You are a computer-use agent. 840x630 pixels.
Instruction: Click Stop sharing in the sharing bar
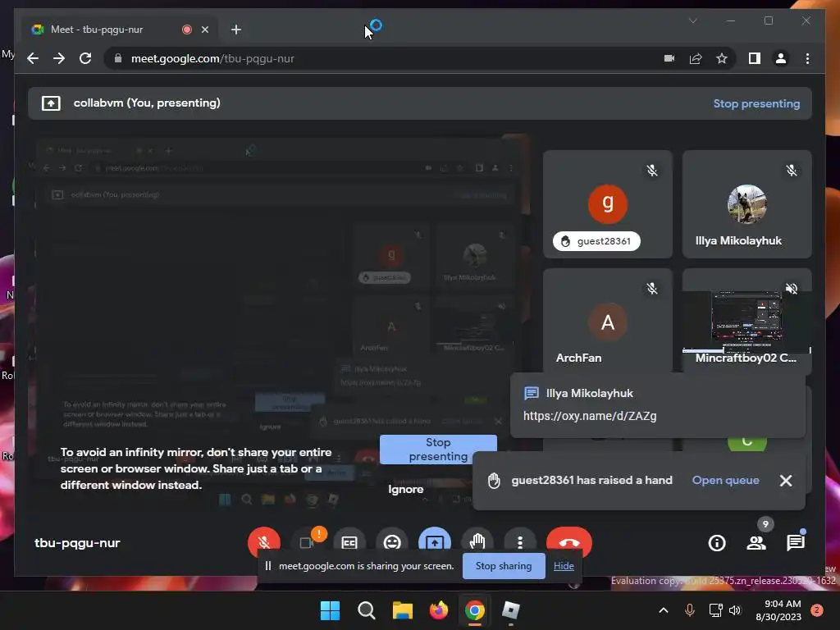[504, 566]
